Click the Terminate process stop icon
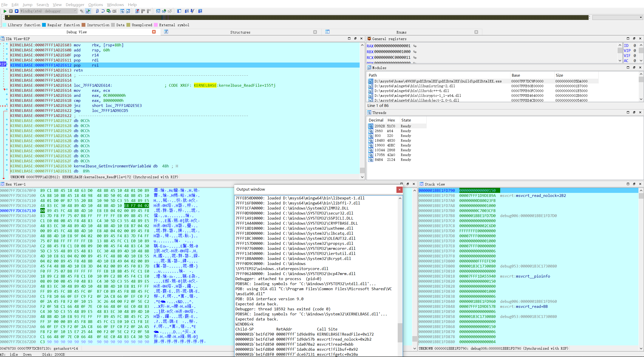The height and width of the screenshot is (357, 644). coord(17,11)
